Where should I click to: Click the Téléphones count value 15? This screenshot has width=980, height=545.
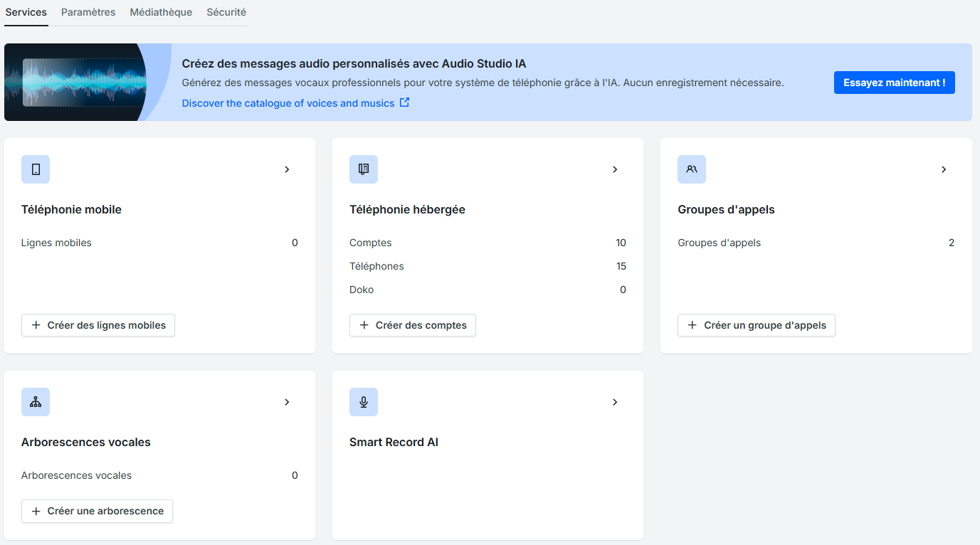point(621,266)
